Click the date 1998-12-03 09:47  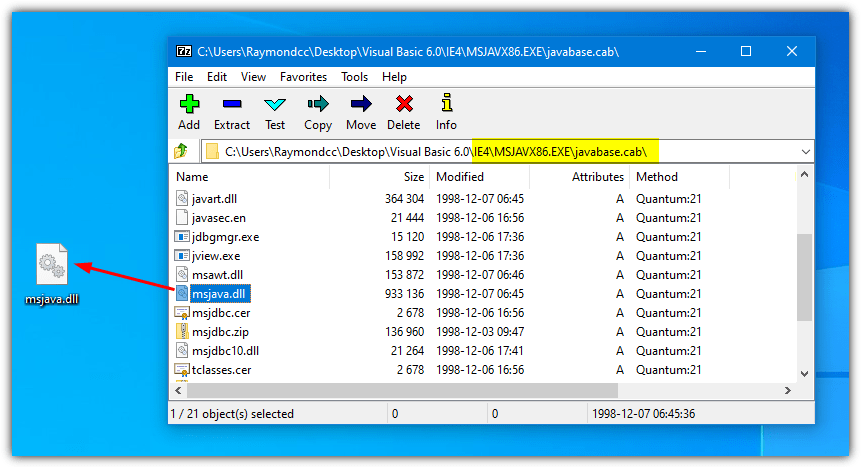point(480,332)
